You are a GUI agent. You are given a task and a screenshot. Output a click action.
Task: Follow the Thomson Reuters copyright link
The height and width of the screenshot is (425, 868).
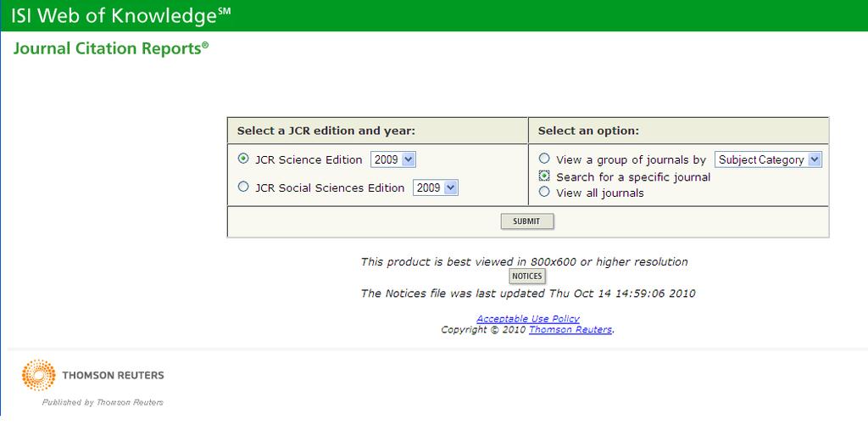pyautogui.click(x=570, y=330)
